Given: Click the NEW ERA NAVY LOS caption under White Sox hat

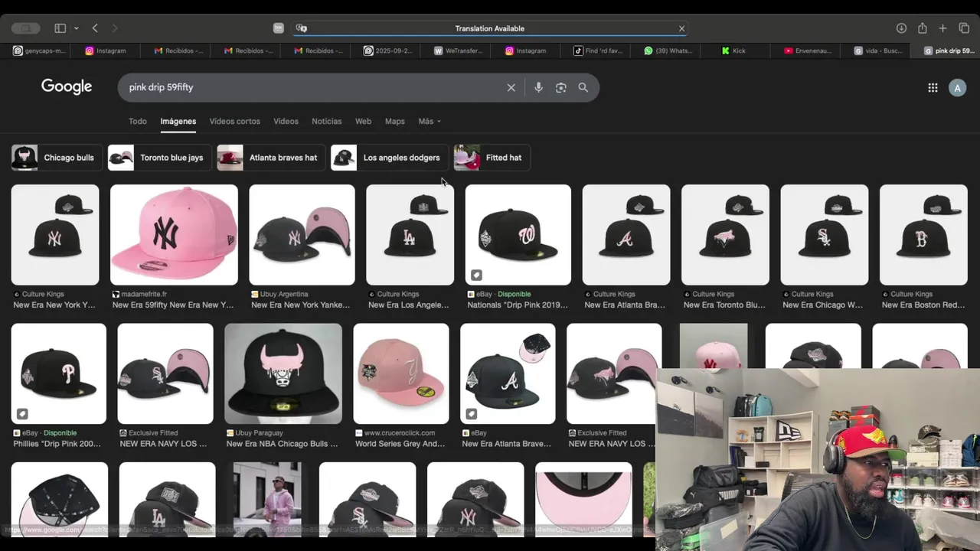Looking at the screenshot, I should coord(163,444).
